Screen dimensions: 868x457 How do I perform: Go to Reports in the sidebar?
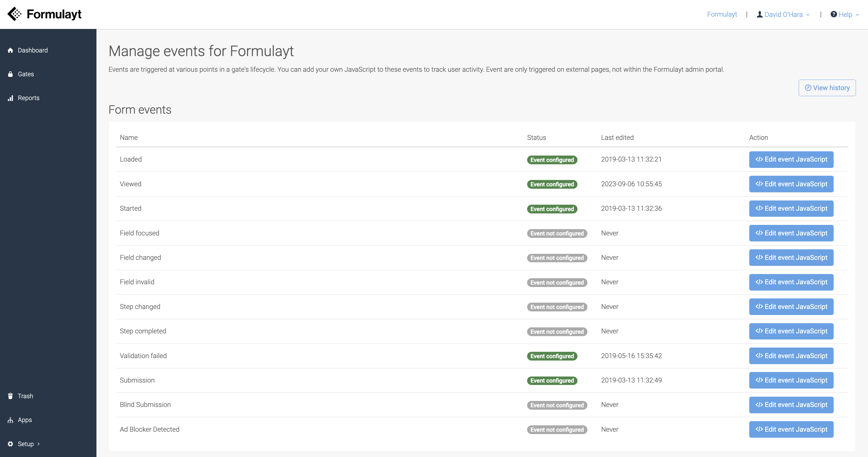coord(29,98)
